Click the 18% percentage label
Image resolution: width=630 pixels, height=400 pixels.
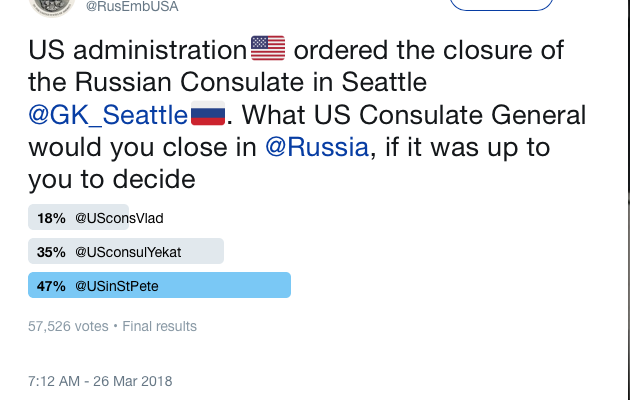click(x=51, y=218)
